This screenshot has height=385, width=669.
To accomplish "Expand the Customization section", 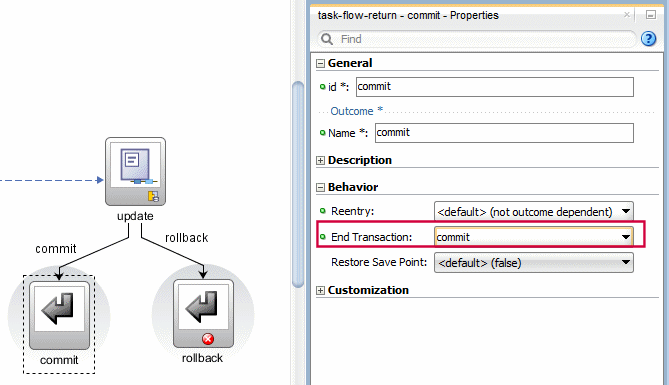I will point(320,291).
